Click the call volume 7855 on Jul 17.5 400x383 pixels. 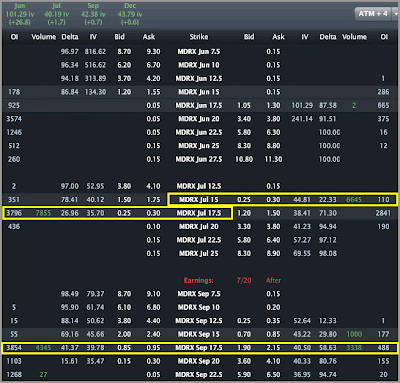[43, 213]
